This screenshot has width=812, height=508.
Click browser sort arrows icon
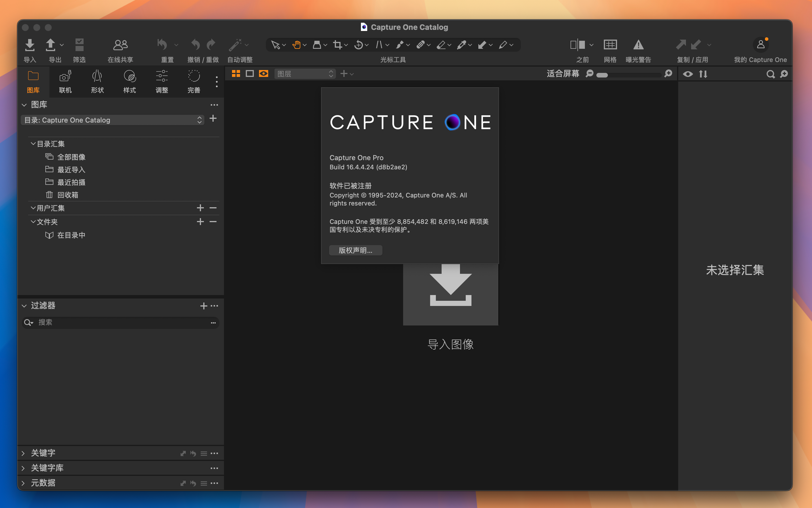click(x=703, y=74)
